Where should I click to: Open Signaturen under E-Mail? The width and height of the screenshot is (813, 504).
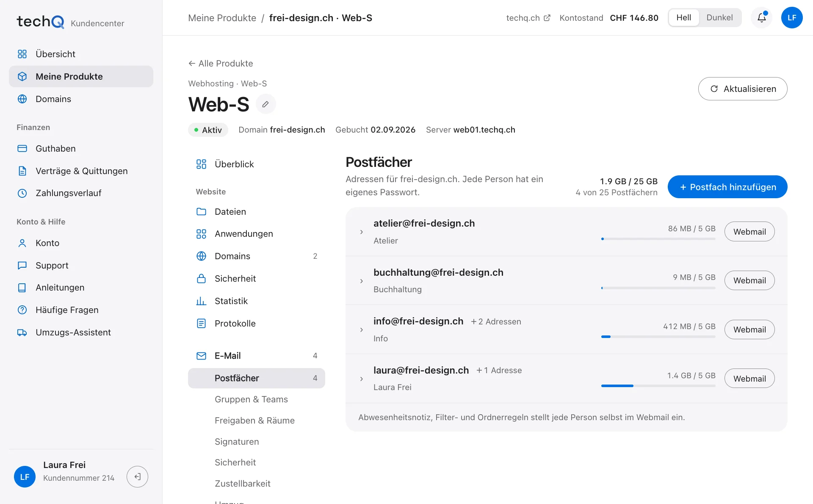click(257, 442)
